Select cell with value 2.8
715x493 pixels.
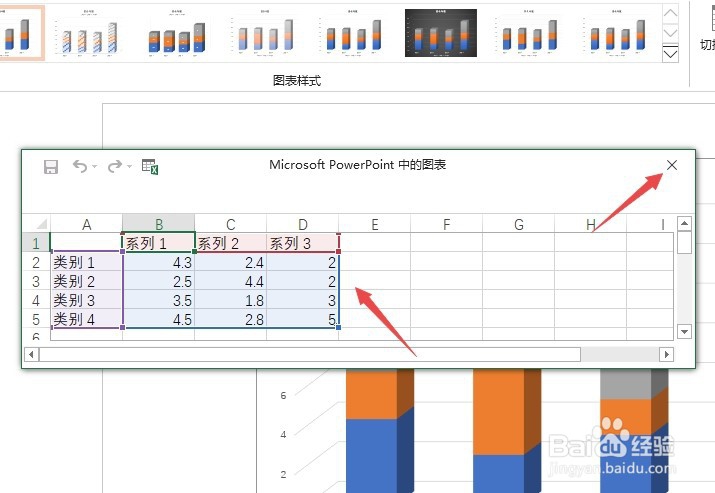[x=231, y=319]
